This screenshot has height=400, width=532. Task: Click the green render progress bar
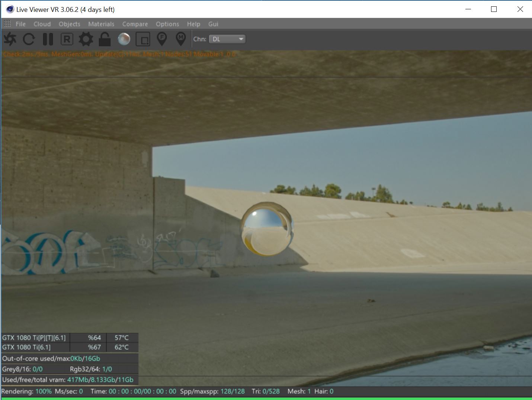[x=266, y=399]
